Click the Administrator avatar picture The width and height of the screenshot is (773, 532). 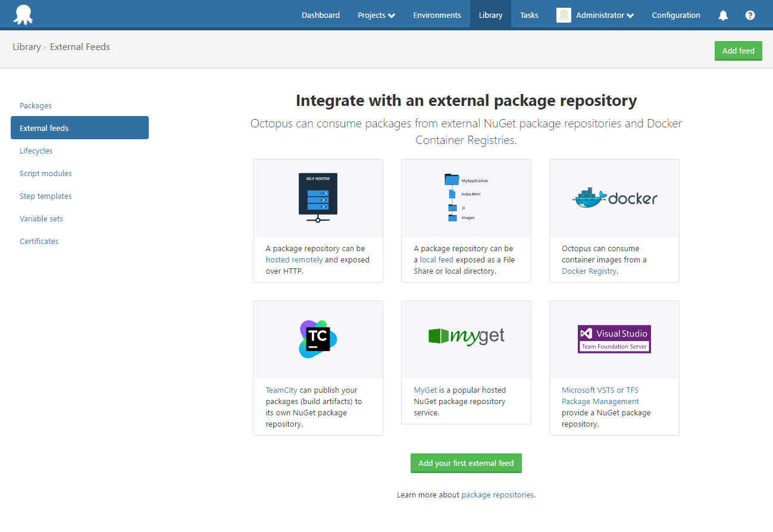tap(563, 15)
